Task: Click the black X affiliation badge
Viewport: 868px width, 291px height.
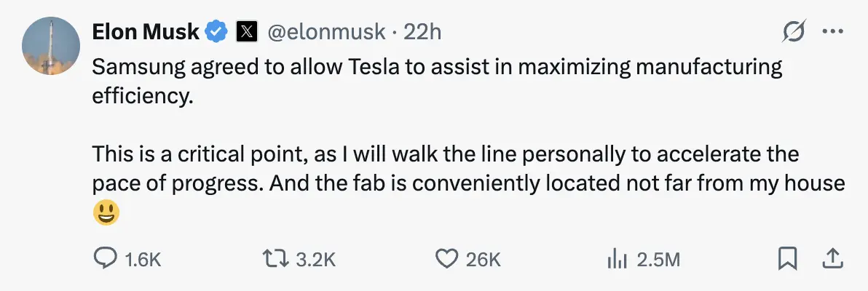Action: click(x=248, y=31)
